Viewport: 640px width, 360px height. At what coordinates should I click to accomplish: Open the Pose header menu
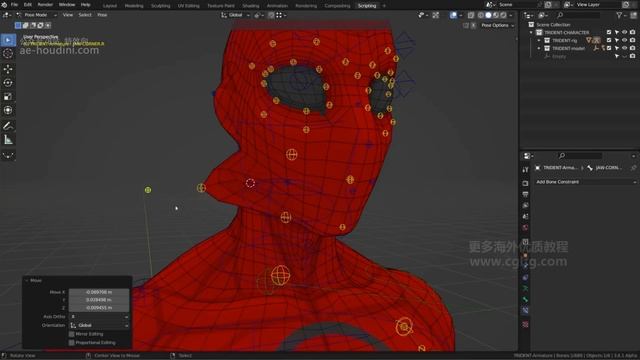pos(102,15)
